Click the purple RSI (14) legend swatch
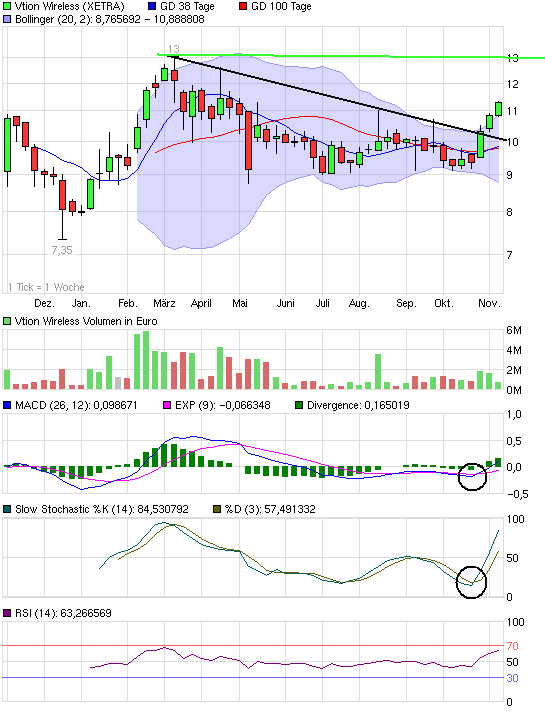 click(7, 613)
